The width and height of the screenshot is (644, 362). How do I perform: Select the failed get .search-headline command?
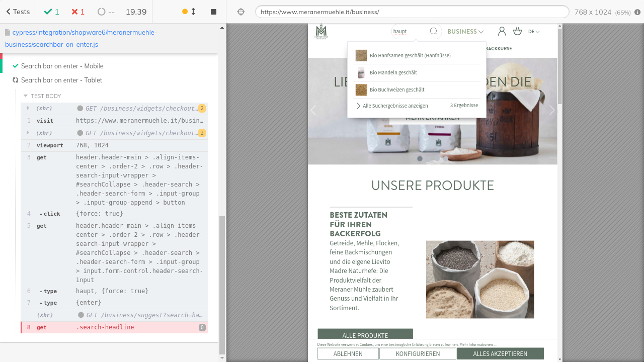114,327
